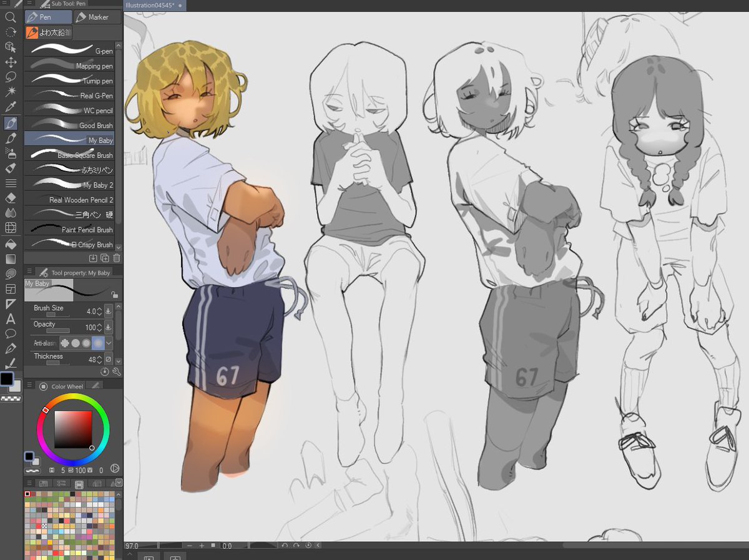Choose WC pencil brush
This screenshot has height=560, width=749.
point(69,110)
